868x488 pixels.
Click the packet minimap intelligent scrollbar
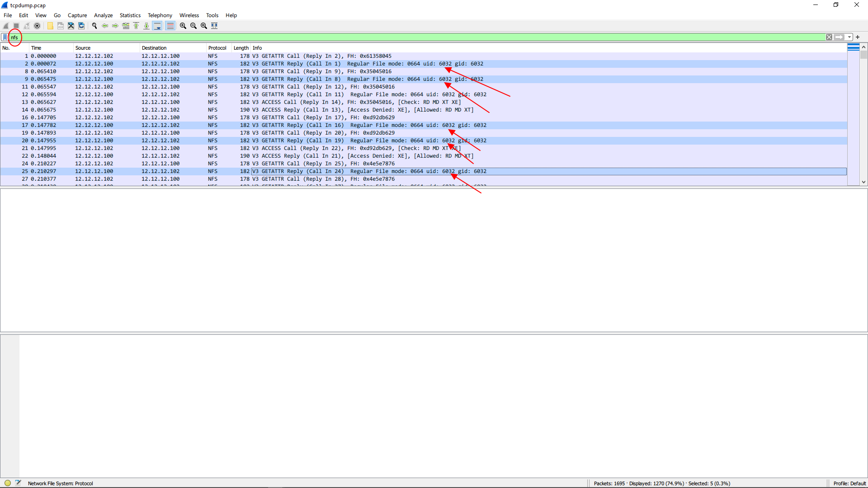[x=854, y=115]
